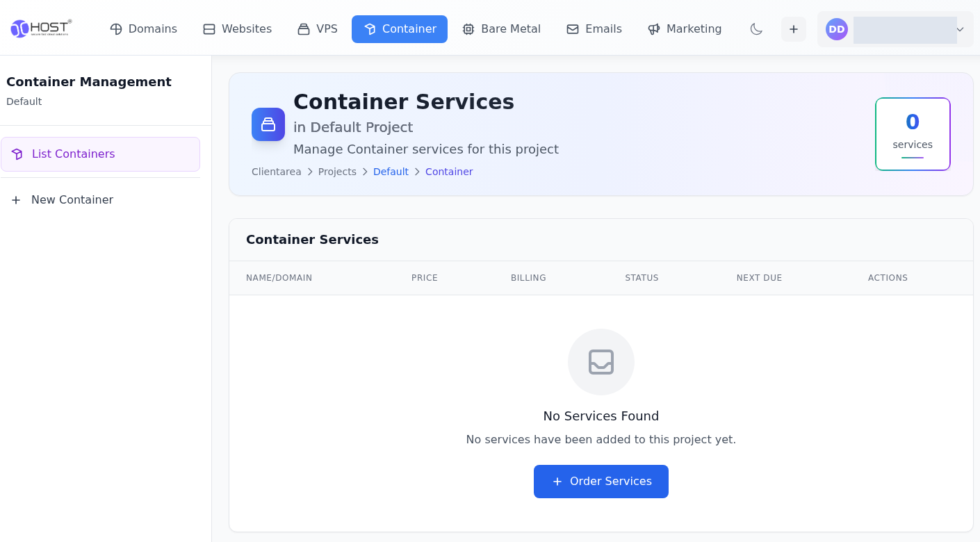Image resolution: width=980 pixels, height=542 pixels.
Task: Click the ACTIONS column header
Action: (888, 278)
